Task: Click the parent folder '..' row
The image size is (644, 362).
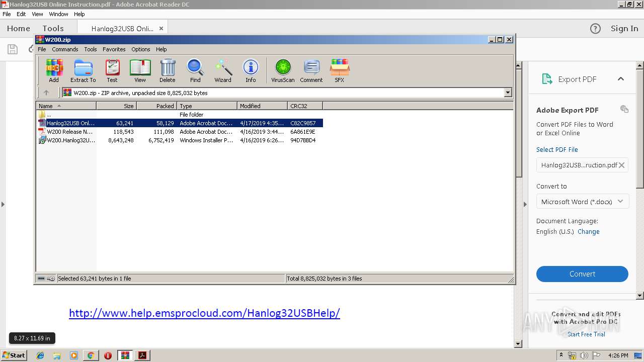Action: 180,115
